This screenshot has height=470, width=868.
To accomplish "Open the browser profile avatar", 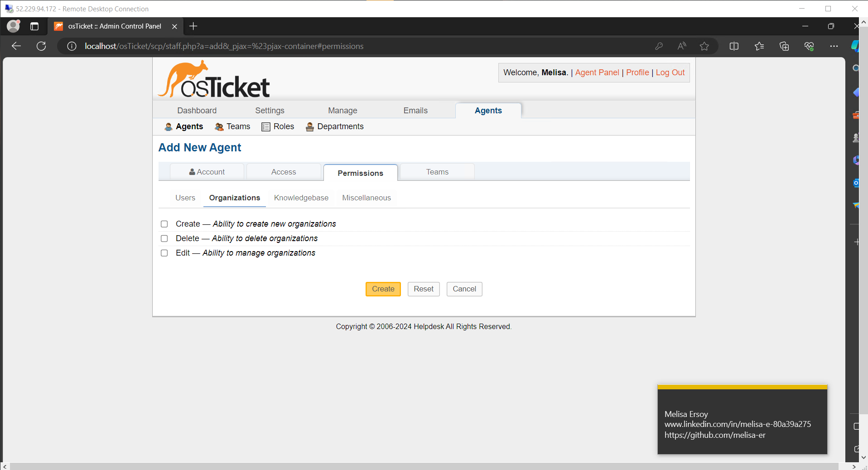I will 14,26.
